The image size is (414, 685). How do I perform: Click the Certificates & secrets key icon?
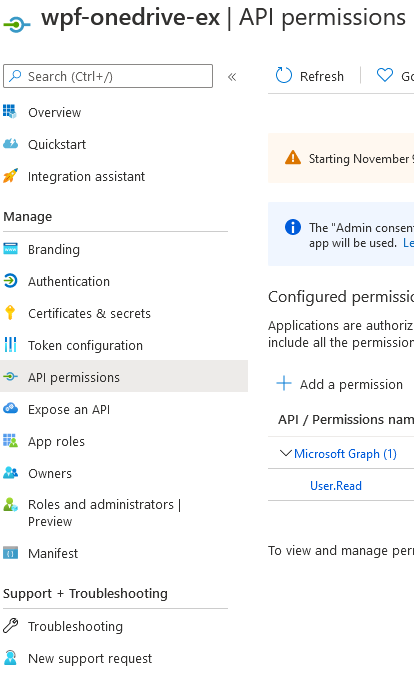[10, 313]
